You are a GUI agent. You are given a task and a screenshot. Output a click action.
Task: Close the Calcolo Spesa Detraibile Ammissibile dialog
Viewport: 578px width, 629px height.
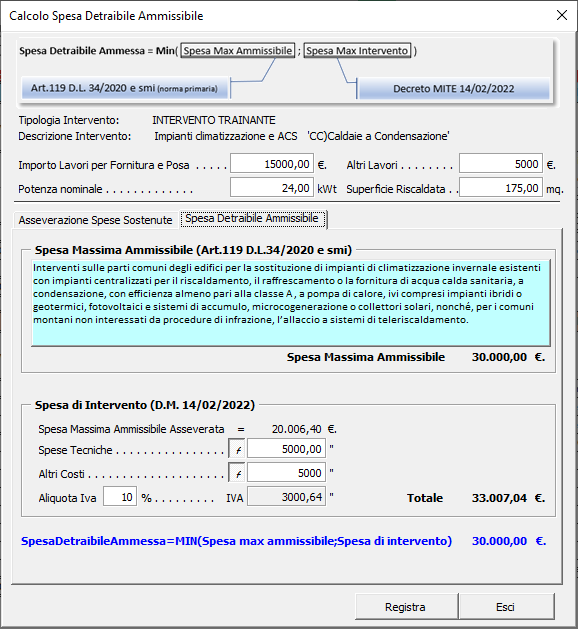pyautogui.click(x=562, y=15)
